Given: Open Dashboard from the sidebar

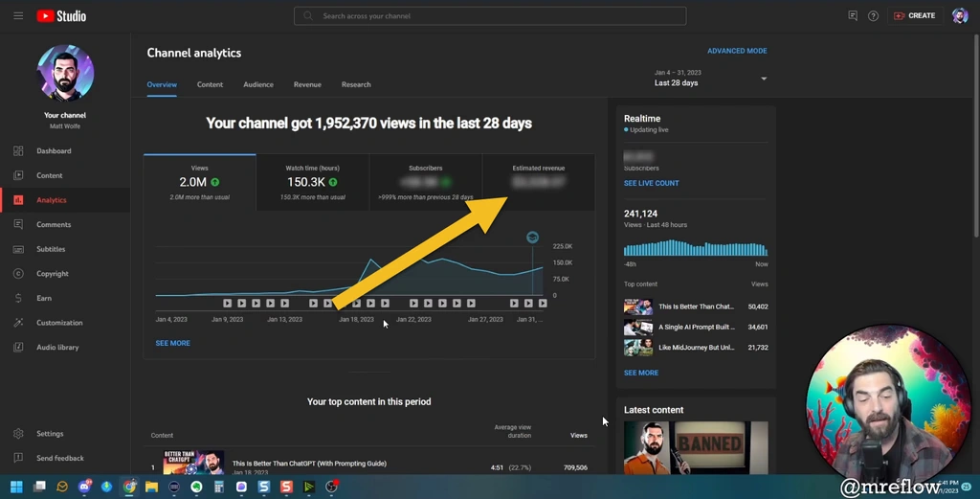Looking at the screenshot, I should 54,151.
